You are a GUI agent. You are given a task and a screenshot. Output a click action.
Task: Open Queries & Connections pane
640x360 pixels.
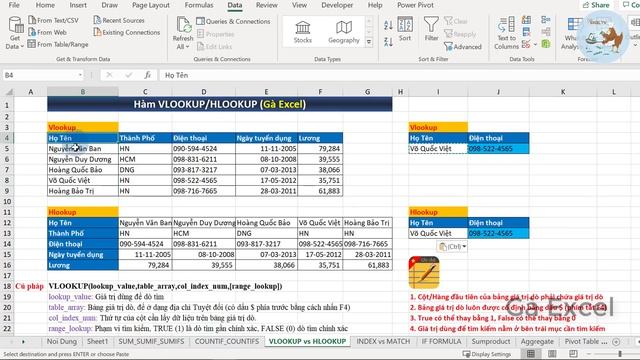[233, 21]
